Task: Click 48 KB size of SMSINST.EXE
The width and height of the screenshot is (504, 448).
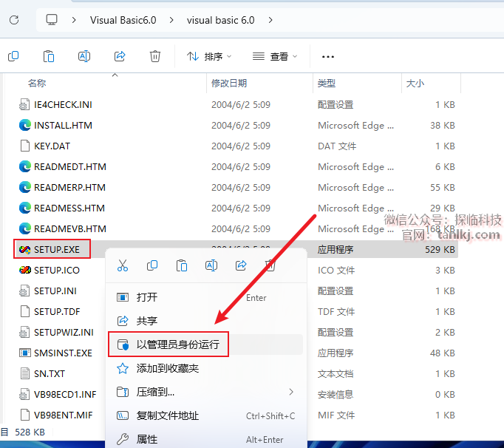Action: [442, 353]
